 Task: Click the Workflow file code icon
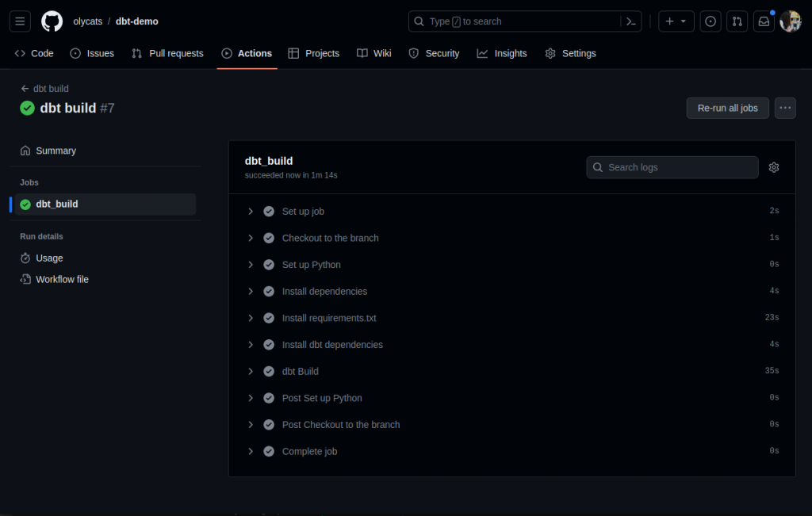[25, 279]
